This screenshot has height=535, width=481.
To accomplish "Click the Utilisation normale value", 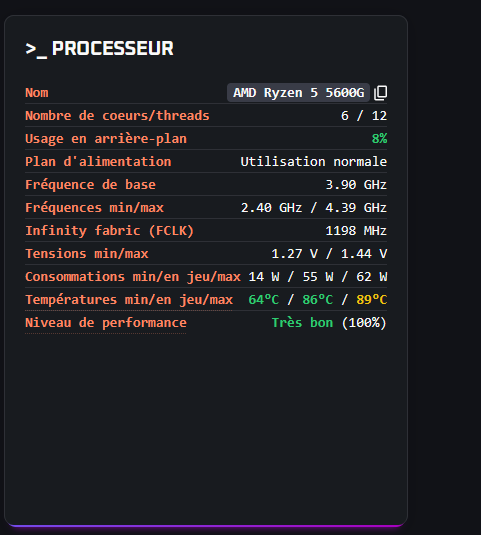I will pyautogui.click(x=314, y=162).
